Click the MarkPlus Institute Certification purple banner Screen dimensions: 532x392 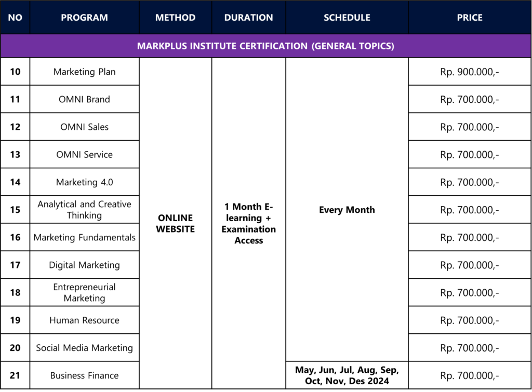click(x=265, y=46)
